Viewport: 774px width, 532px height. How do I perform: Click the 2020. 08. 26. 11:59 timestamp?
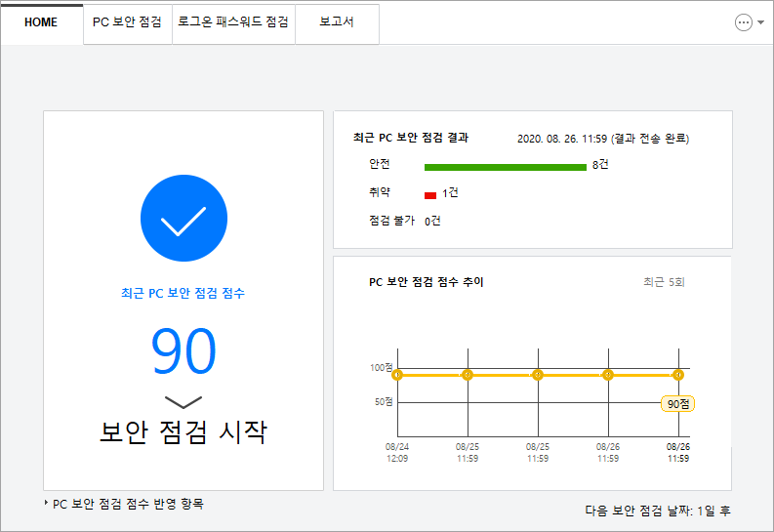coord(562,139)
